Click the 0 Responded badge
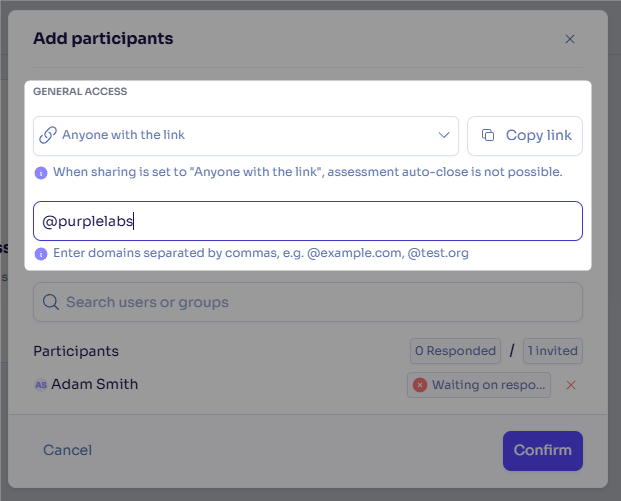Viewport: 621px width, 501px height. [x=455, y=351]
